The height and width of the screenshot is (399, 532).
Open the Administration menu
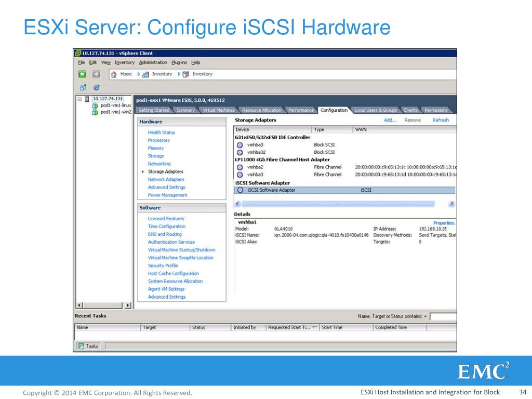click(153, 62)
